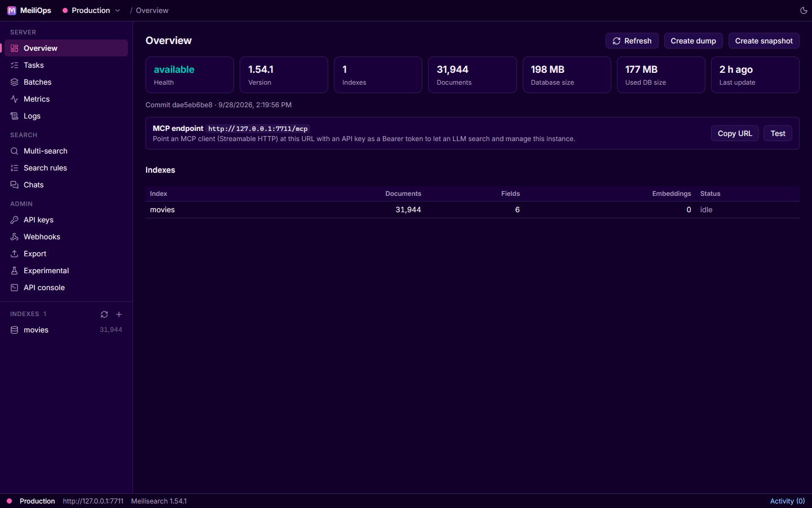This screenshot has width=812, height=508.
Task: Click Create dump button
Action: 694,41
